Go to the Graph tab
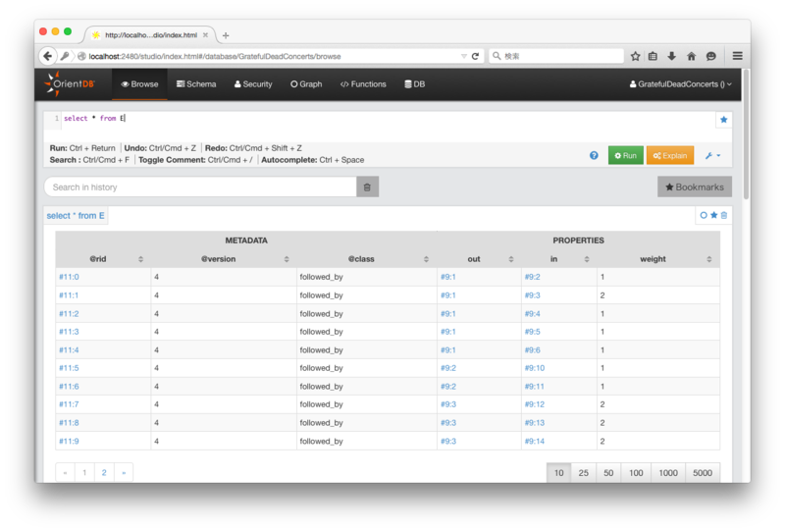This screenshot has width=785, height=532. pos(306,84)
